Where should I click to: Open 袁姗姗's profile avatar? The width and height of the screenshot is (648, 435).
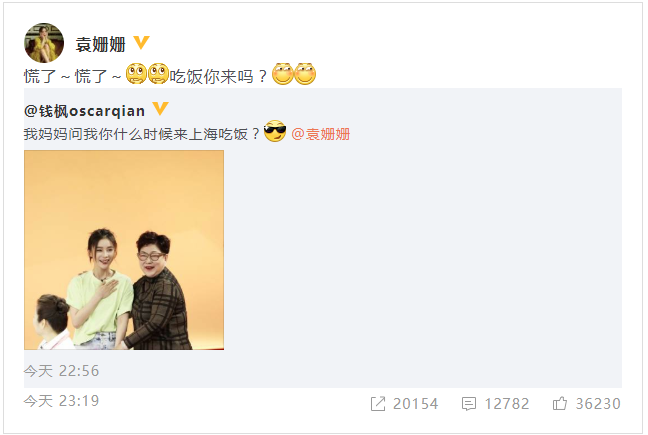pos(44,43)
